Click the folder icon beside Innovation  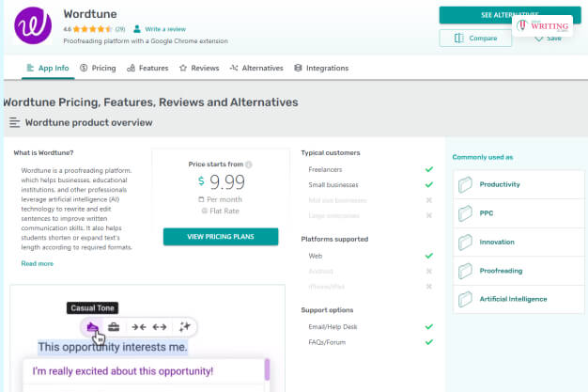pos(465,243)
